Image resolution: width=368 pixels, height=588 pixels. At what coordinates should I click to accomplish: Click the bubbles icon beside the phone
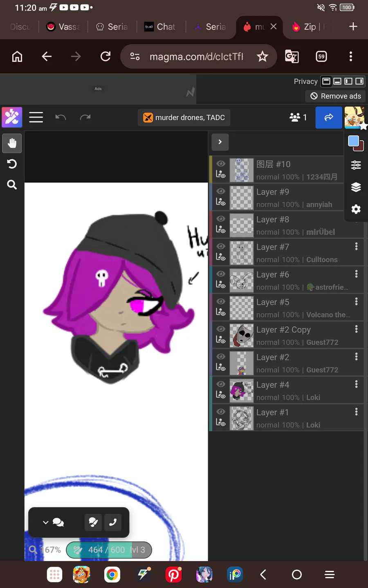pos(93,522)
